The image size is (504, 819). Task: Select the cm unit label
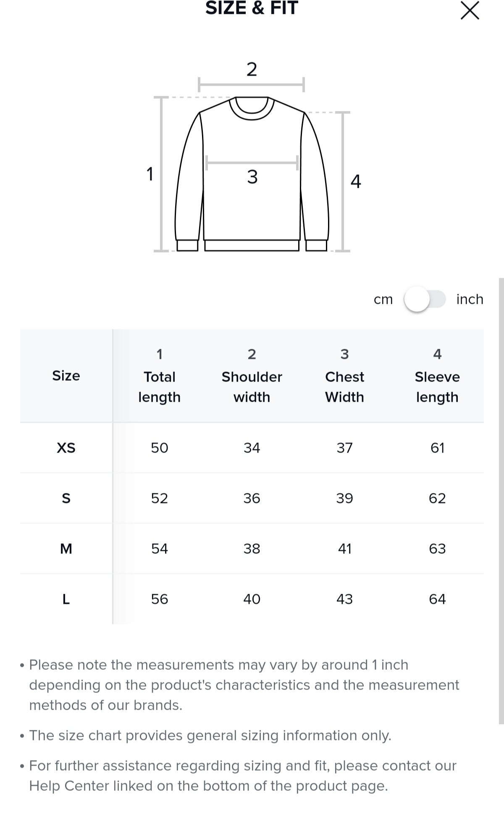click(383, 299)
